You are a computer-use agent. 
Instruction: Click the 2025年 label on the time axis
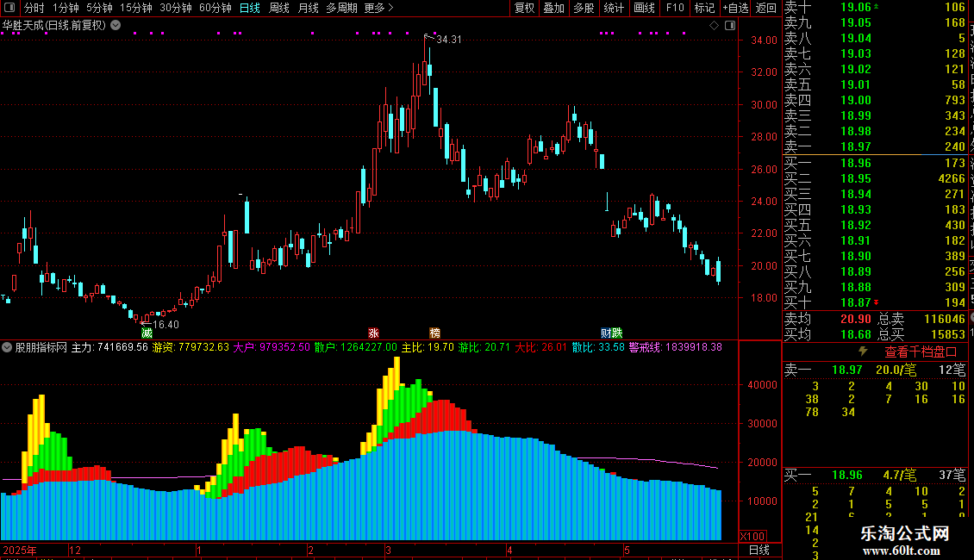tap(19, 550)
